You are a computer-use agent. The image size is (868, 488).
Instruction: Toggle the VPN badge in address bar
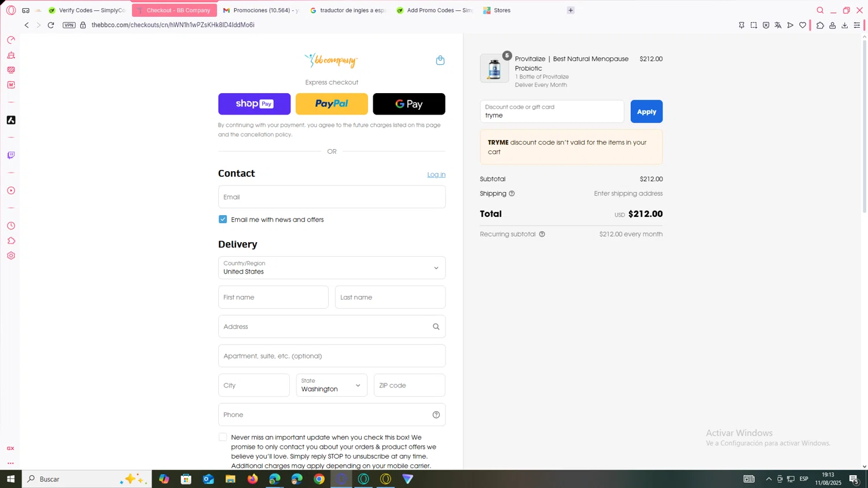click(69, 25)
